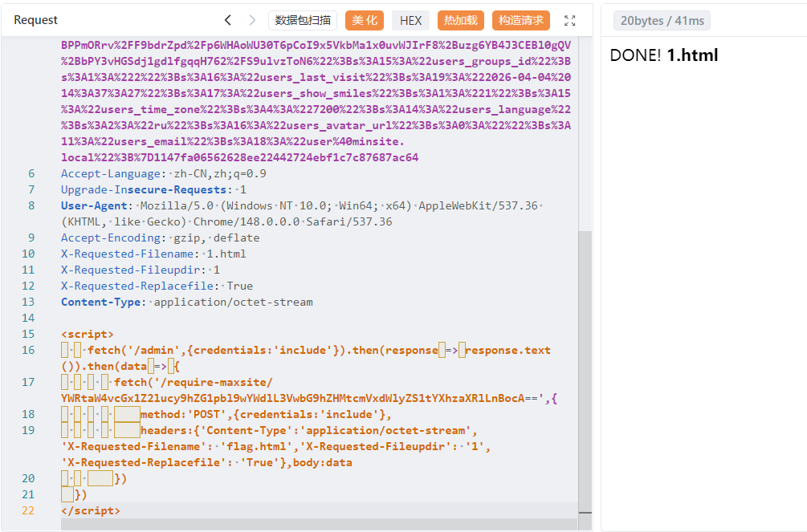Click the X-Requested-Fileupdir header line
This screenshot has width=807, height=532.
[141, 270]
